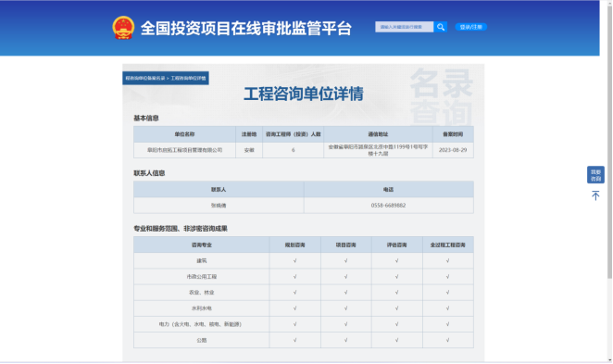Click the 全国投资项目在线审批监管平台 site title
Image resolution: width=613 pixels, height=364 pixels.
coord(246,29)
